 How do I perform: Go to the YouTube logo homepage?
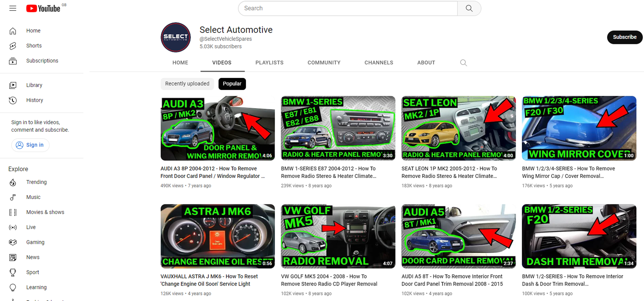43,8
